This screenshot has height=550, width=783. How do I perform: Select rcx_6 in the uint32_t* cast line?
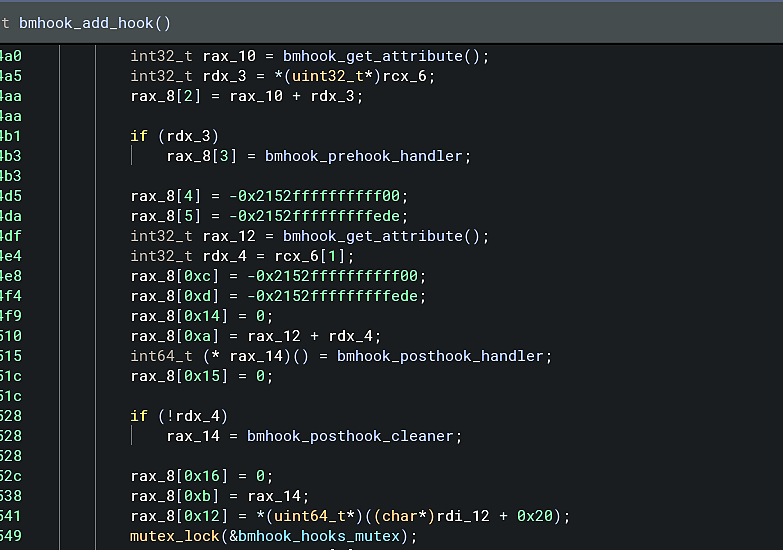click(404, 76)
